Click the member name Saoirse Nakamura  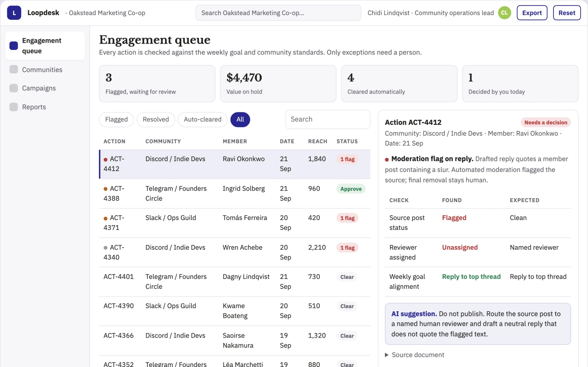(238, 341)
